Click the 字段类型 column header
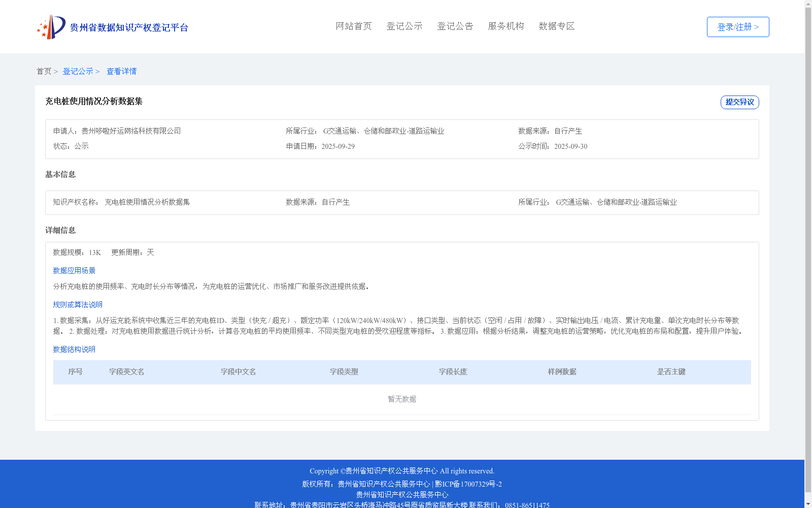 [344, 372]
